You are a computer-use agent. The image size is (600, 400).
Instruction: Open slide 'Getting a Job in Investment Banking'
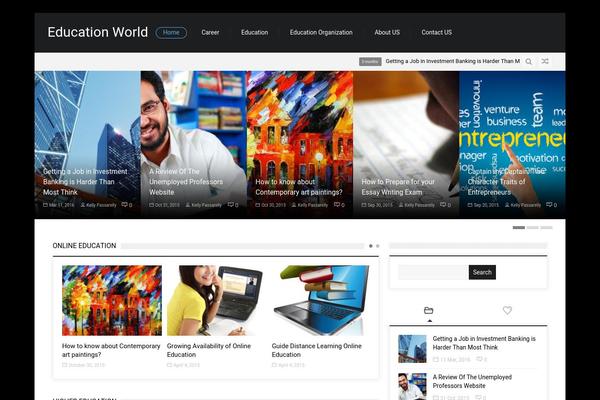click(x=85, y=182)
